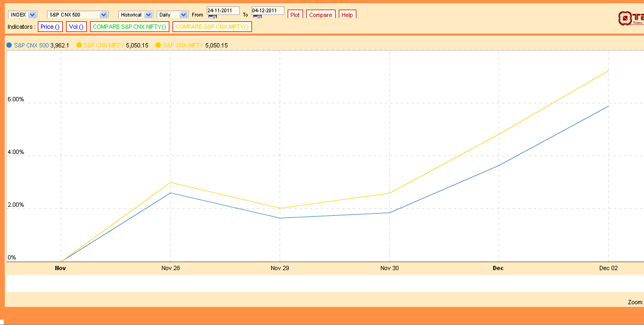Click the S&P CNX 500 legend label
The height and width of the screenshot is (325, 644).
[x=31, y=45]
